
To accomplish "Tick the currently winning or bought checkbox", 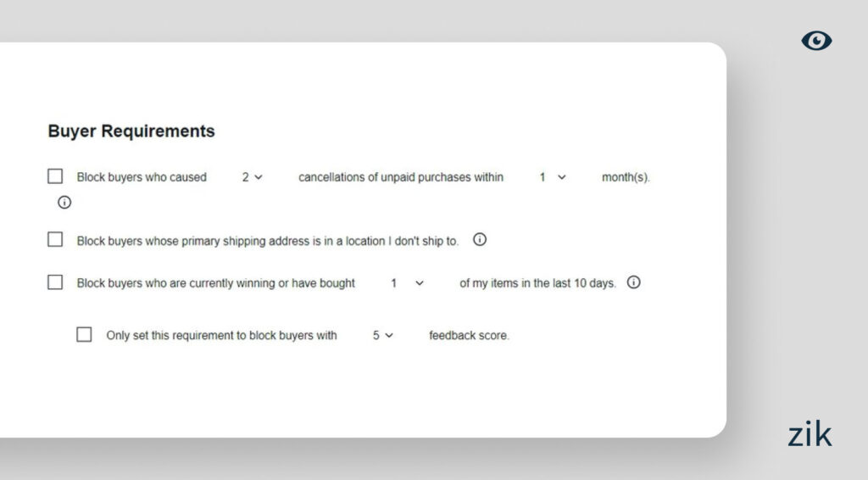I will [x=55, y=282].
